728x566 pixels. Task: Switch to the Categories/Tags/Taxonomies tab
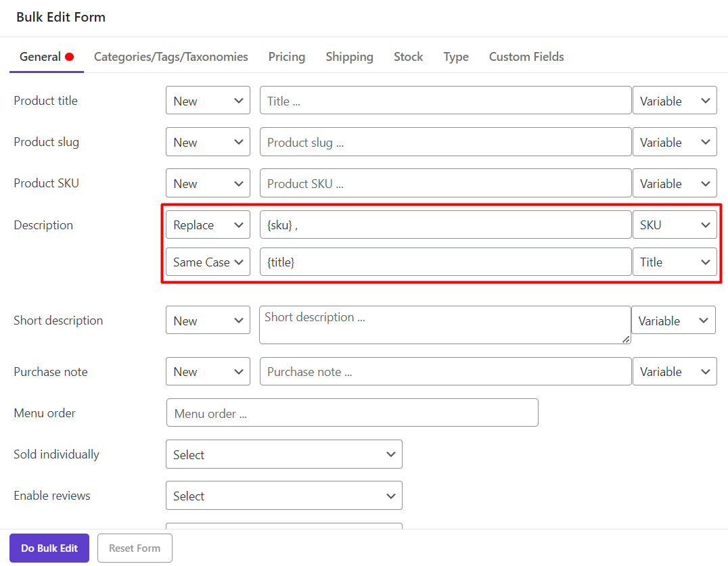pyautogui.click(x=170, y=57)
